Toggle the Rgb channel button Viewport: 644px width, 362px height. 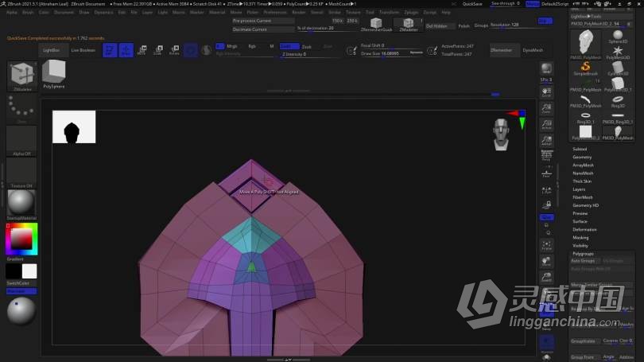pos(252,46)
